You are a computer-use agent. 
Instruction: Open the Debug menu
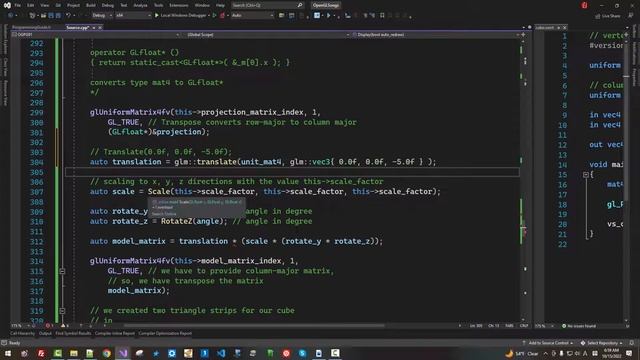(108, 5)
